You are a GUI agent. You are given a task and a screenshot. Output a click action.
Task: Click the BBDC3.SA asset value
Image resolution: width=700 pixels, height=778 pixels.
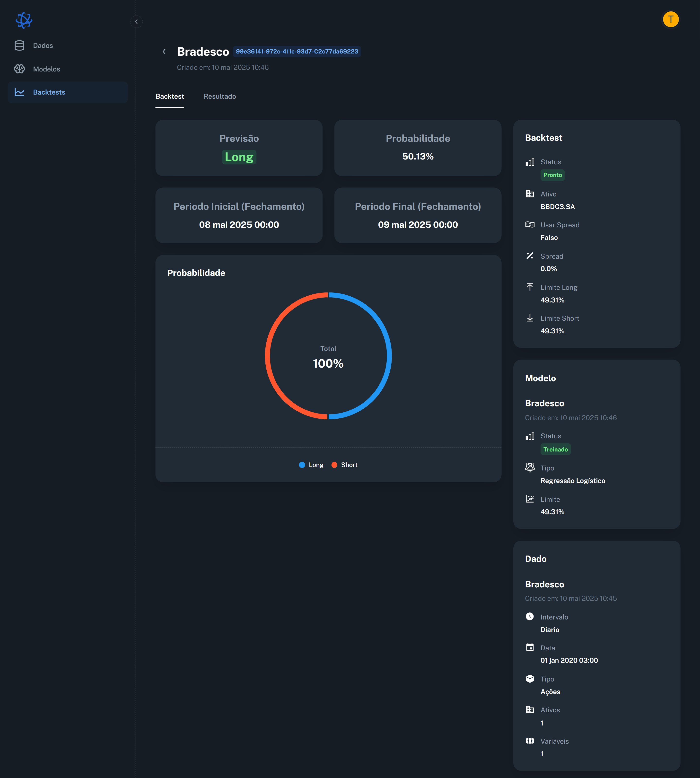(x=557, y=207)
